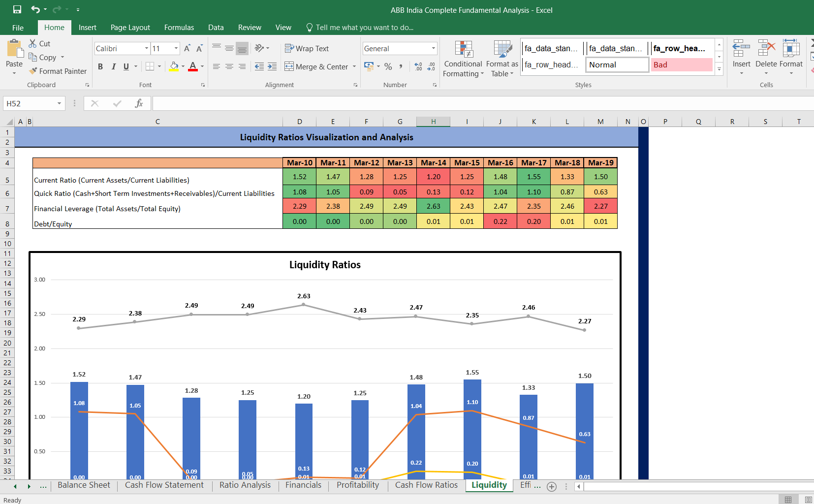The width and height of the screenshot is (814, 504).
Task: Click the Insert Function fx icon
Action: tap(139, 103)
